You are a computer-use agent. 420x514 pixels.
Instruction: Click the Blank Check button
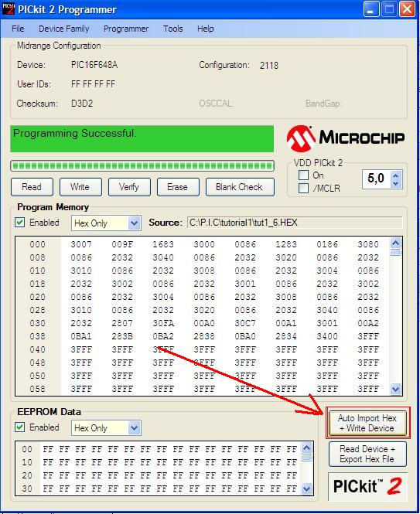(x=240, y=187)
